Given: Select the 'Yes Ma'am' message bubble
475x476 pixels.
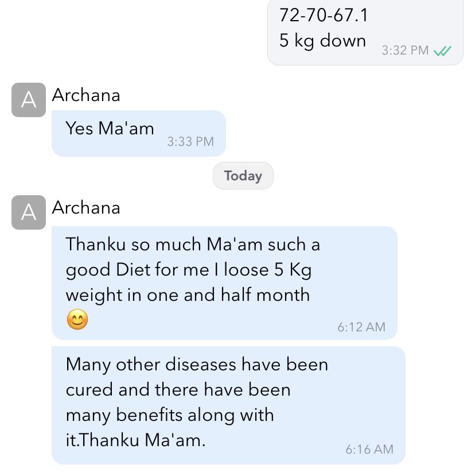Looking at the screenshot, I should pyautogui.click(x=139, y=134).
